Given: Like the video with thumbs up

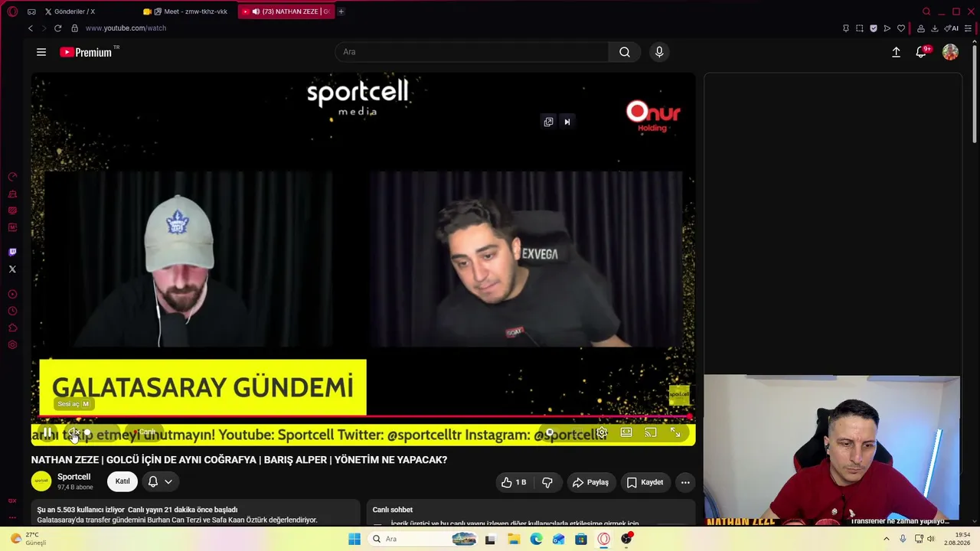Looking at the screenshot, I should [x=514, y=482].
